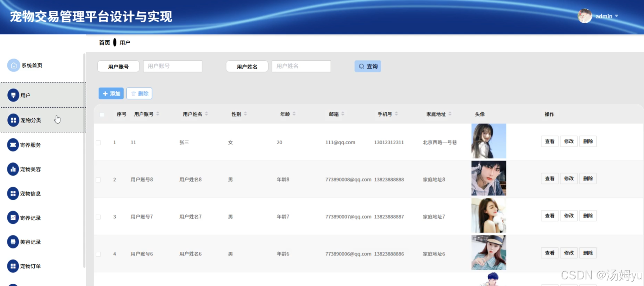This screenshot has height=286, width=644.
Task: Sort by 用户姓名 column arrows
Action: pos(206,114)
